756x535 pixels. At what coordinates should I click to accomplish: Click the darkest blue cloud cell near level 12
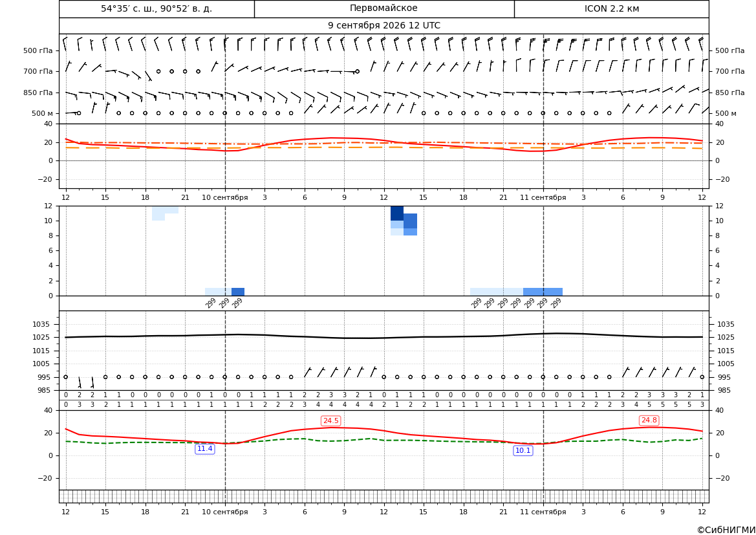coord(397,213)
